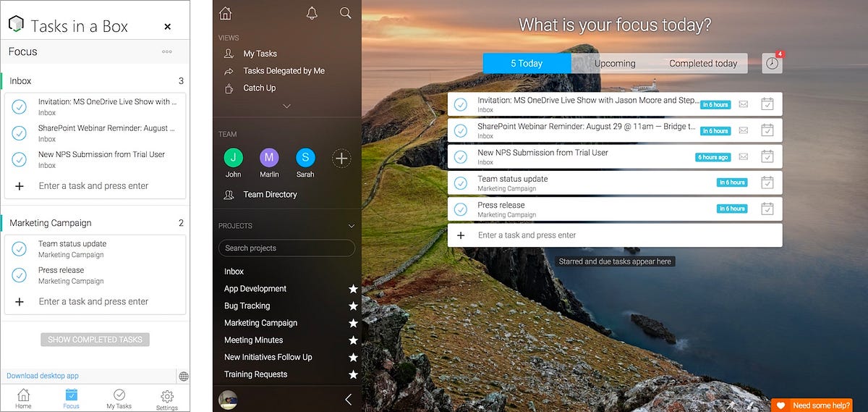The image size is (868, 412).
Task: Open Settings tab in bottom navigation
Action: pyautogui.click(x=167, y=399)
